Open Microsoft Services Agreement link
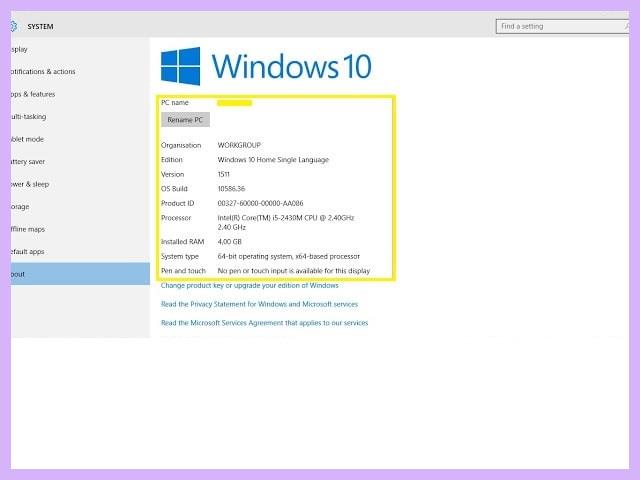The height and width of the screenshot is (480, 640). pos(264,323)
